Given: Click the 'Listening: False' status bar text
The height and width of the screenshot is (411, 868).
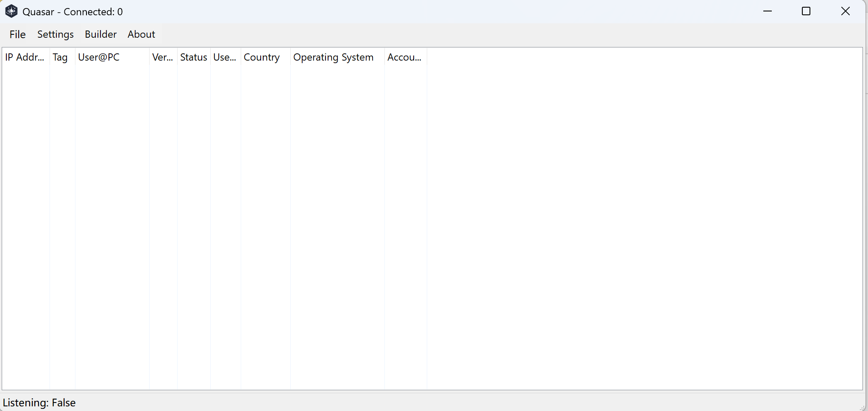Looking at the screenshot, I should pyautogui.click(x=39, y=403).
